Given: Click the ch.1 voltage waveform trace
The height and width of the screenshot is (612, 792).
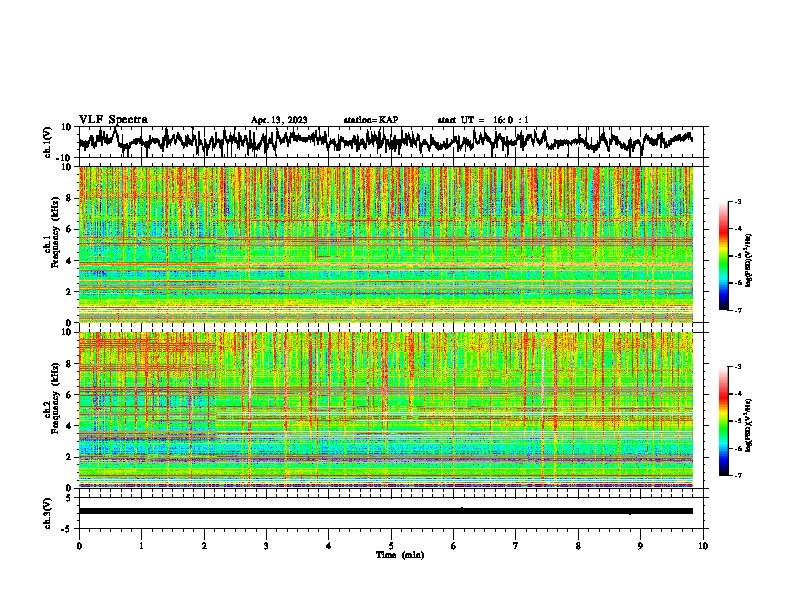Looking at the screenshot, I should tap(385, 140).
